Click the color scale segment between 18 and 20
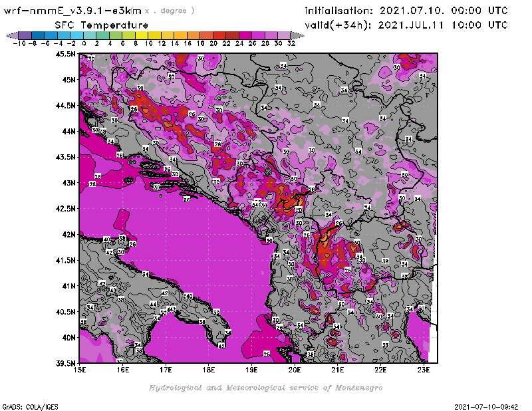 click(207, 35)
